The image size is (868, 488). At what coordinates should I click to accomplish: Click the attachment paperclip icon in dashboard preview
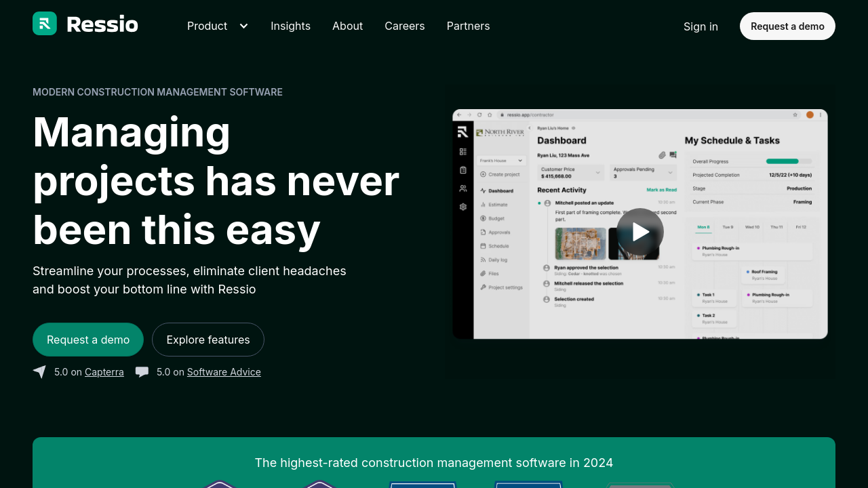pos(662,155)
